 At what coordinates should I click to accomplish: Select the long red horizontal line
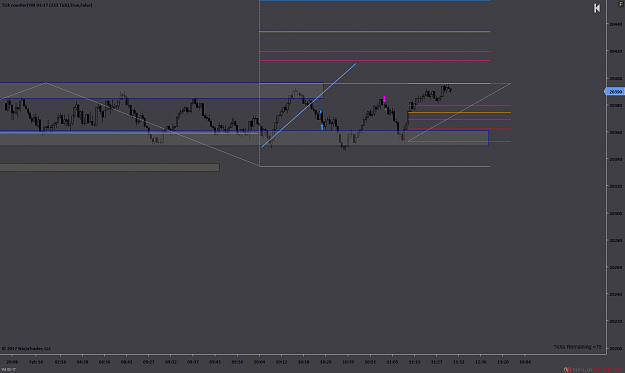pos(375,61)
